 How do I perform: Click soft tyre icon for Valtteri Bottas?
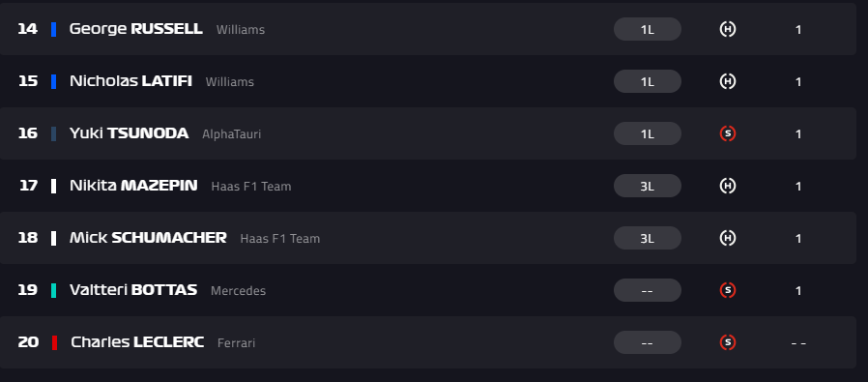click(x=728, y=290)
